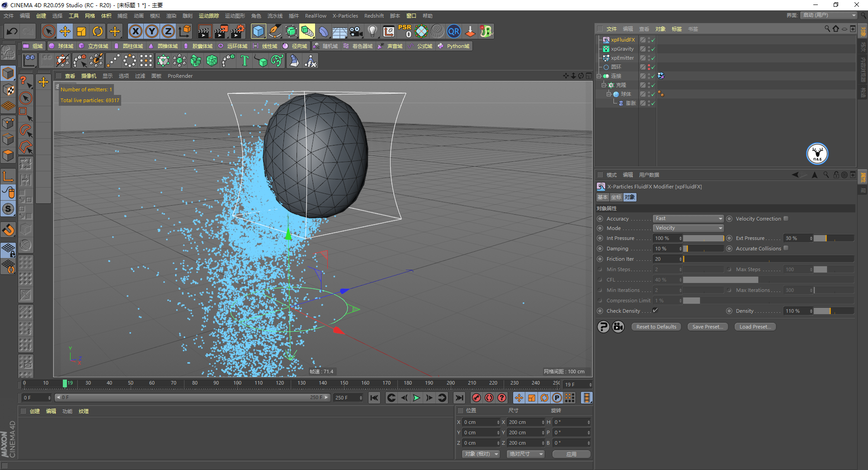Click the Load Preset... button

pyautogui.click(x=755, y=327)
